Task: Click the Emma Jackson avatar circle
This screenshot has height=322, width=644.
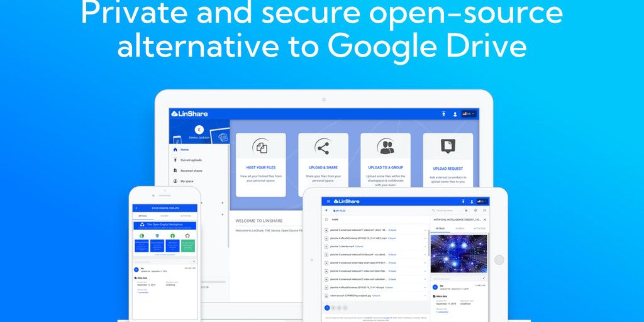Action: [199, 130]
